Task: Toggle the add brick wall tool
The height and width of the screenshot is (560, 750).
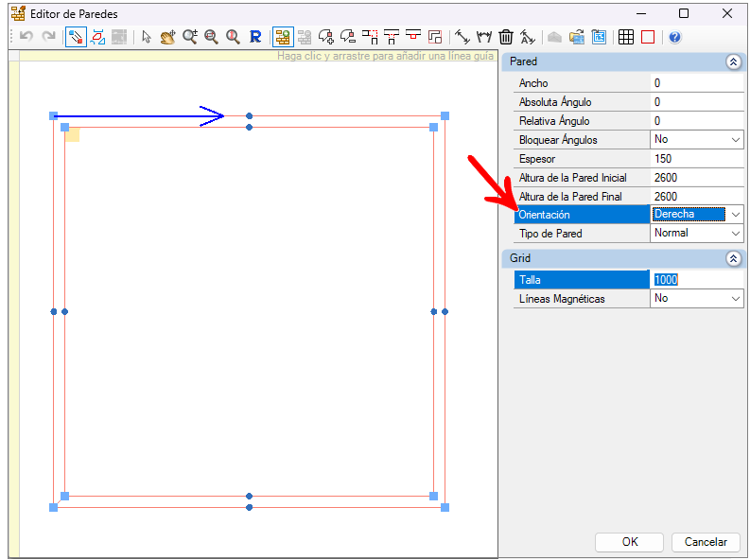Action: (x=283, y=37)
